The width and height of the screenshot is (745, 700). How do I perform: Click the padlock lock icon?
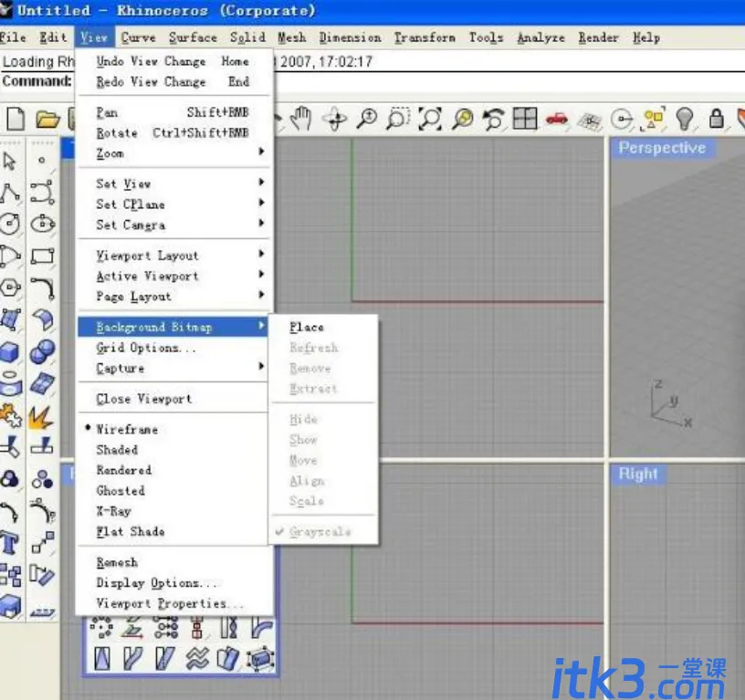[x=717, y=119]
